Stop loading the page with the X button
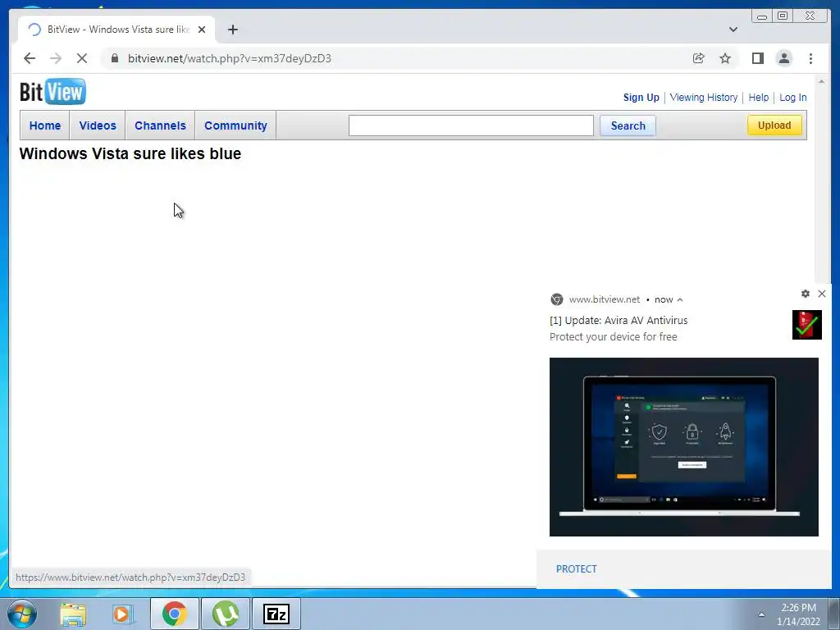Screen dimensions: 840x630 coord(82,58)
